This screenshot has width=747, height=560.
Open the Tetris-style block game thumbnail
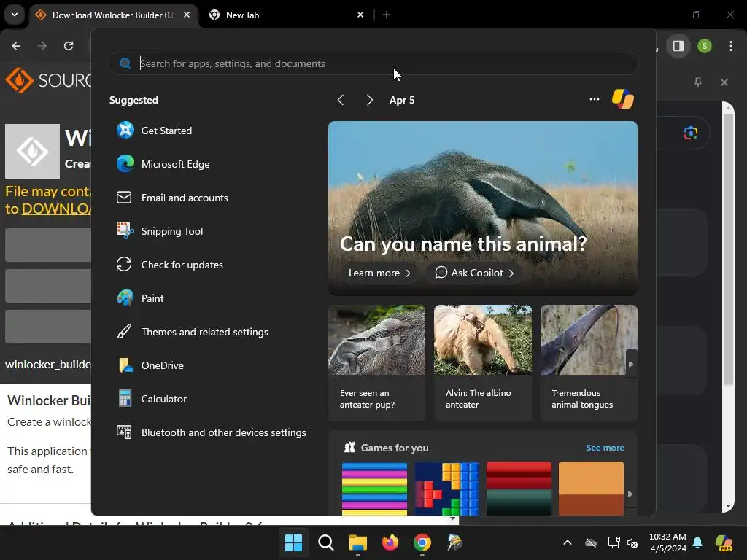pos(447,488)
